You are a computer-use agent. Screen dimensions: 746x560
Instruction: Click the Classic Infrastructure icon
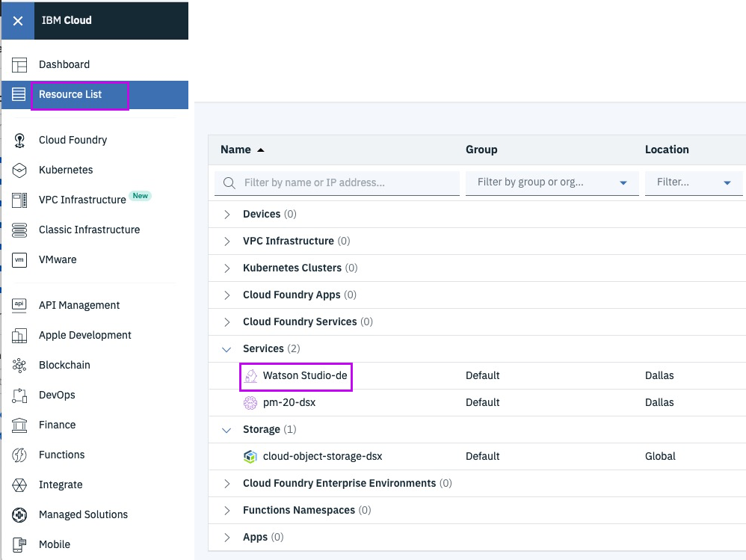19,230
